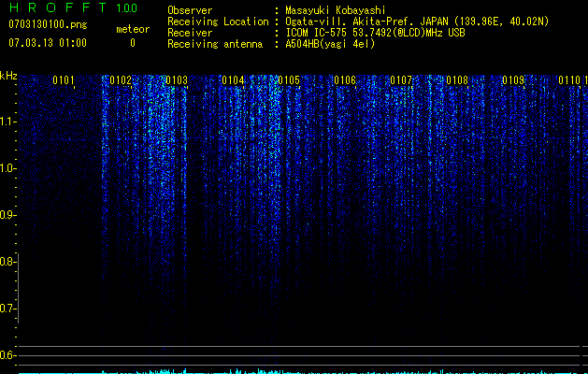Screen dimensions: 588x374
Task: Click the 0109 time marker
Action: click(x=513, y=80)
